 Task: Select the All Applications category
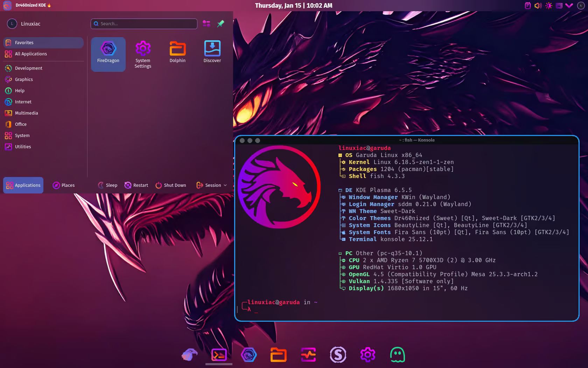[x=31, y=54]
